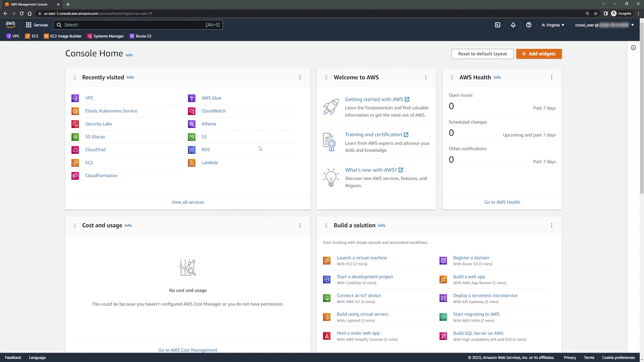Image resolution: width=644 pixels, height=362 pixels.
Task: Click the info panel icon at right edge
Action: coord(633,48)
